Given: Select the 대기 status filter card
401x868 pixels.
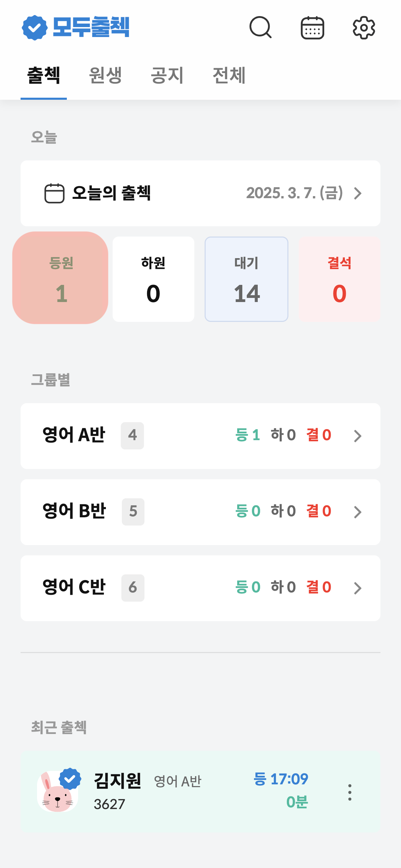Looking at the screenshot, I should point(246,279).
